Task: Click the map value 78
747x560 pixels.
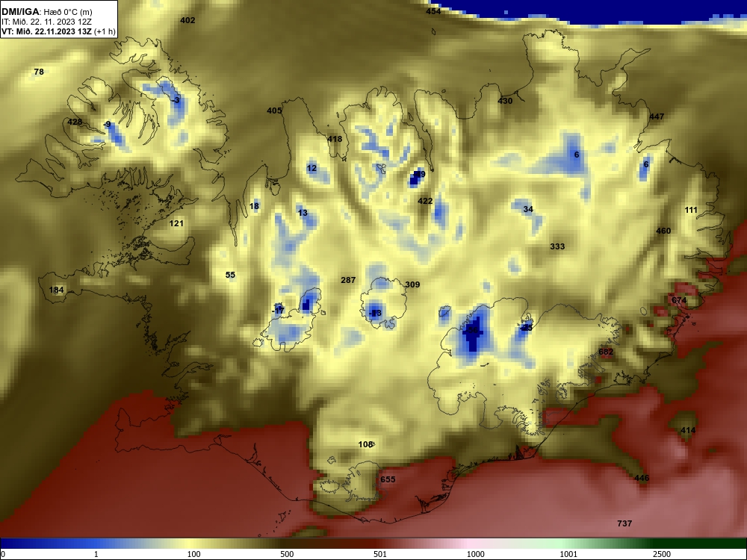Action: click(x=39, y=72)
